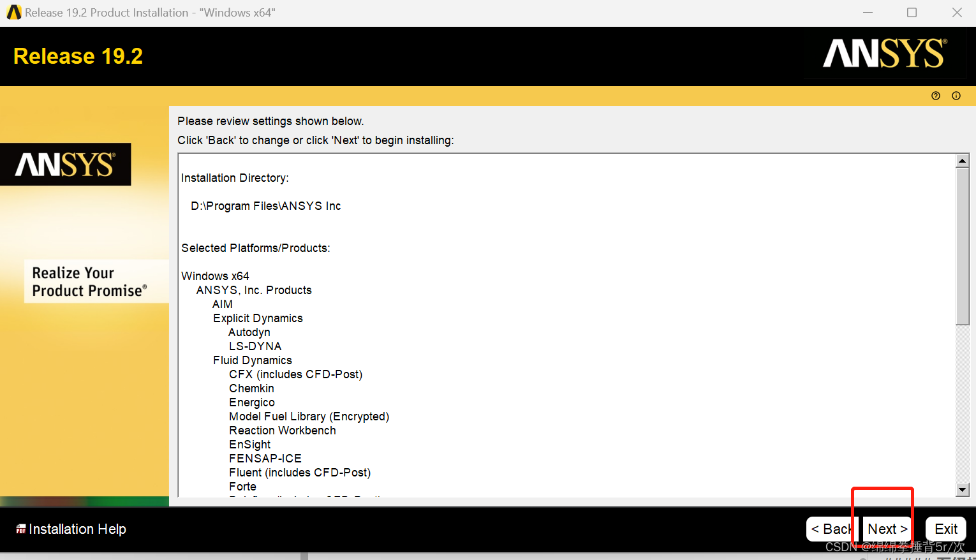Screen dimensions: 976x560
Task: Select CFX (includes CFD-Post) entry
Action: click(295, 374)
